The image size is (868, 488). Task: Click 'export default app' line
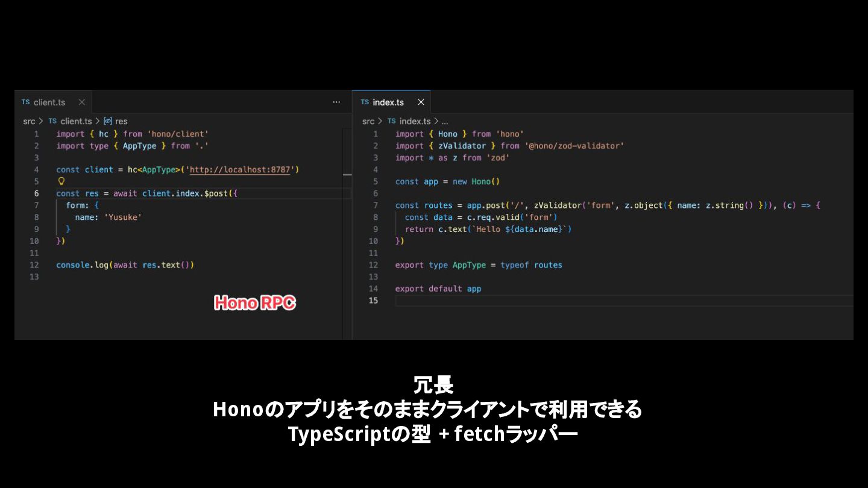438,289
